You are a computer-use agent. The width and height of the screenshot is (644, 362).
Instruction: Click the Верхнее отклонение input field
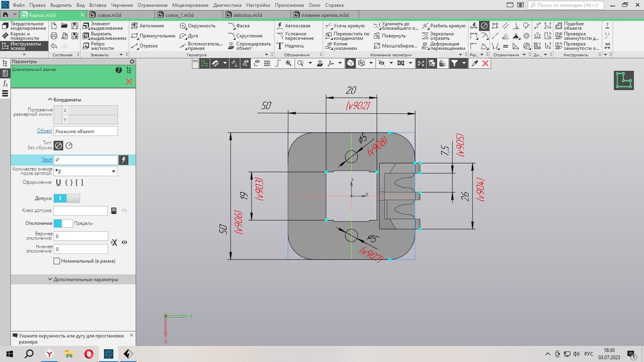tap(81, 236)
